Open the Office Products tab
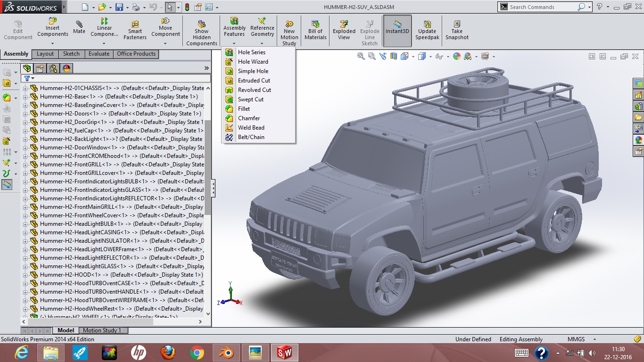This screenshot has height=362, width=644. click(136, 54)
